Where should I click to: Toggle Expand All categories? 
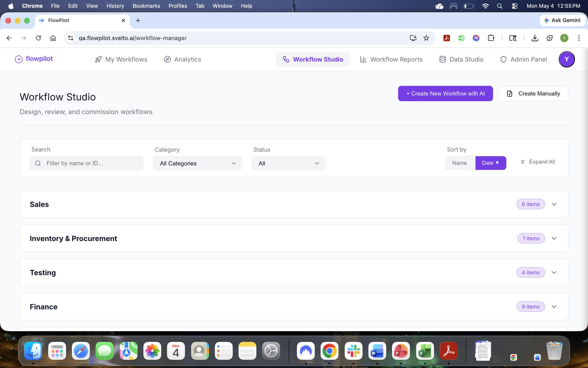pos(537,162)
